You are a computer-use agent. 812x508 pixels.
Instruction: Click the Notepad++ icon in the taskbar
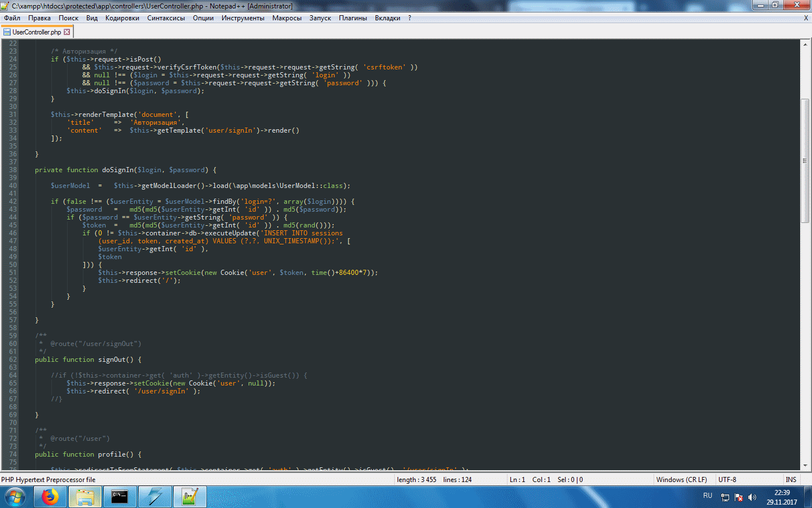click(x=189, y=497)
